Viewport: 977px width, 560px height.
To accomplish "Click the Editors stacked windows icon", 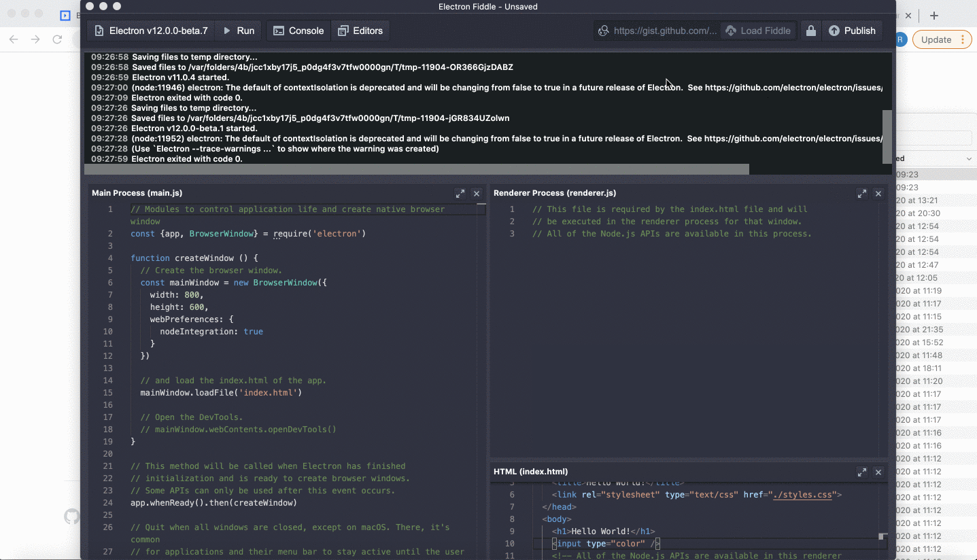I will pyautogui.click(x=343, y=31).
